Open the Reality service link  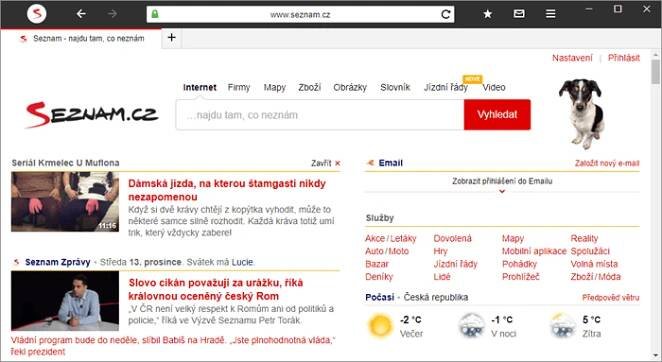point(584,239)
